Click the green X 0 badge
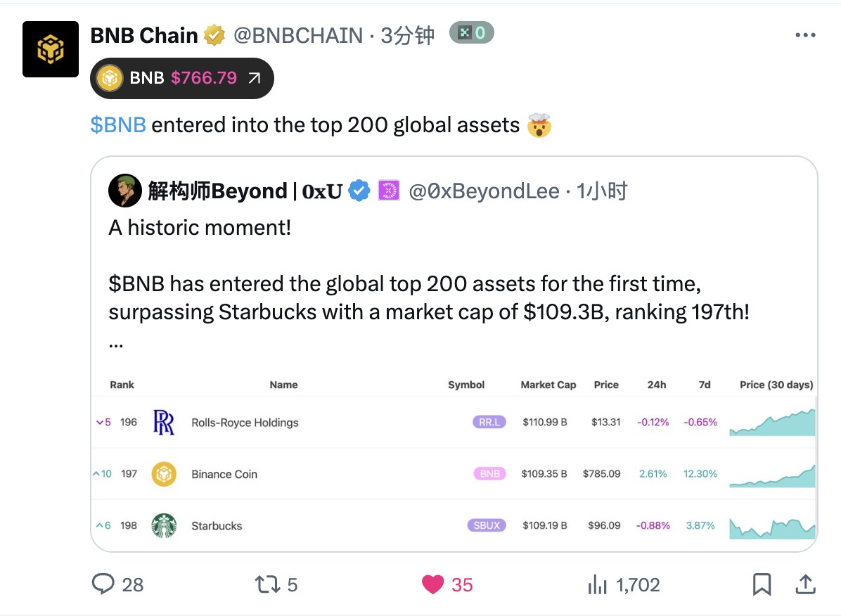The height and width of the screenshot is (616, 841). coord(471,33)
